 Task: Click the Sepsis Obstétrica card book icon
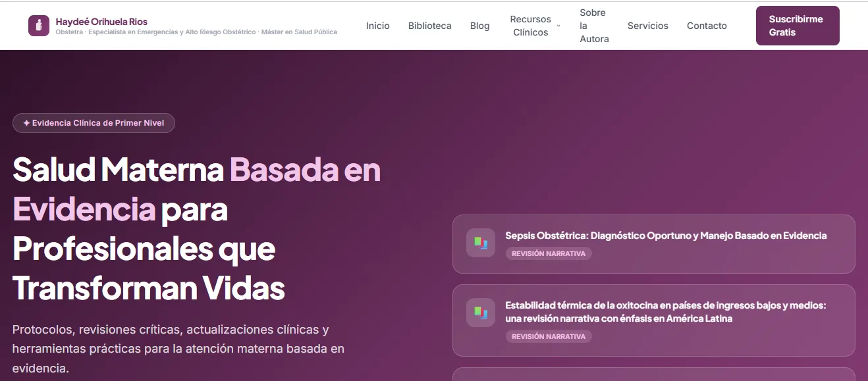[x=481, y=243]
